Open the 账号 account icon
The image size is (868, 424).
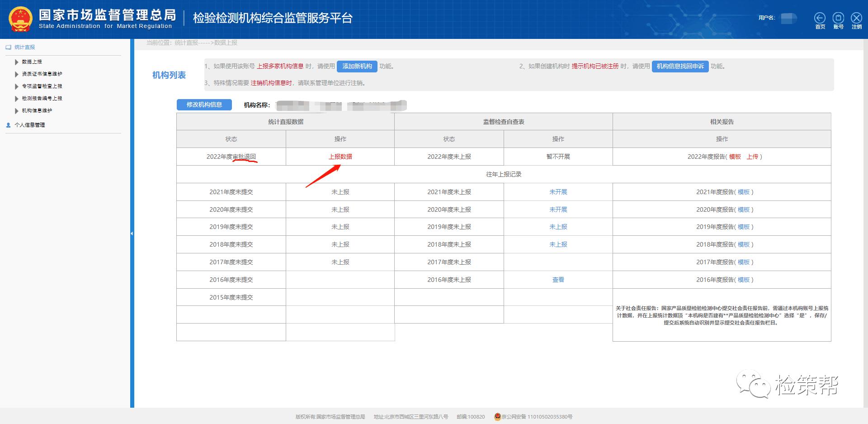tap(838, 19)
